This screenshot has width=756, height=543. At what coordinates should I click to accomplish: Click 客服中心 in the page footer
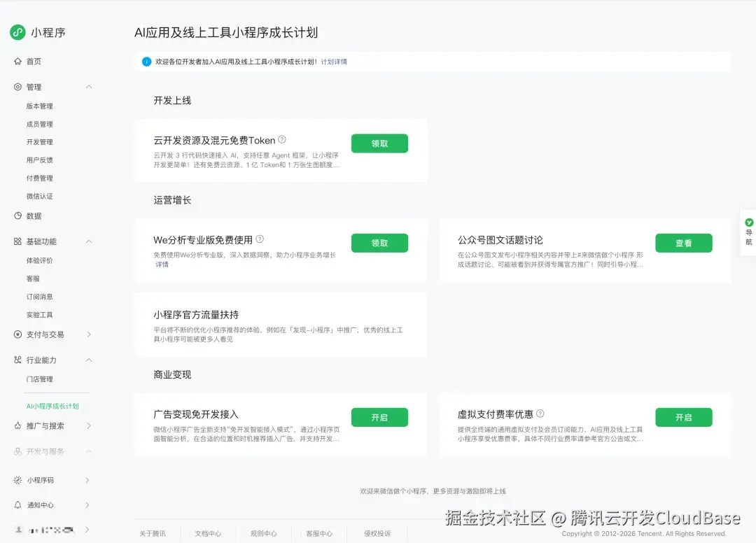pos(320,533)
